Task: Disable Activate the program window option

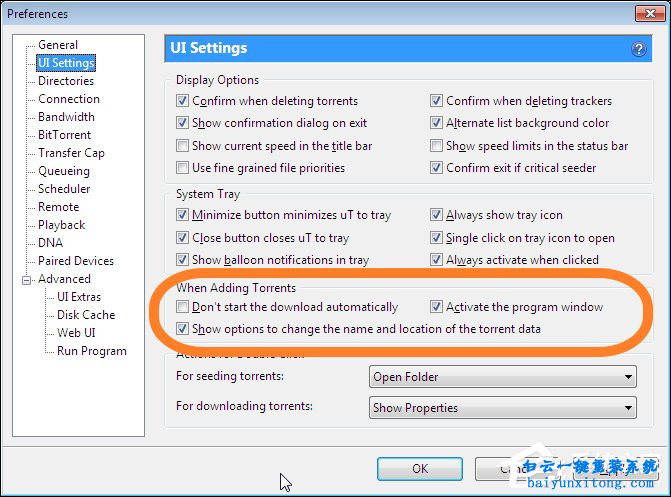Action: 437,307
